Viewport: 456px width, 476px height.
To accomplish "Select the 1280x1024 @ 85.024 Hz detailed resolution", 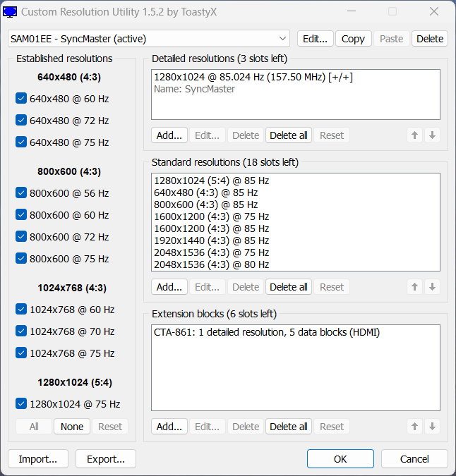I will 253,77.
